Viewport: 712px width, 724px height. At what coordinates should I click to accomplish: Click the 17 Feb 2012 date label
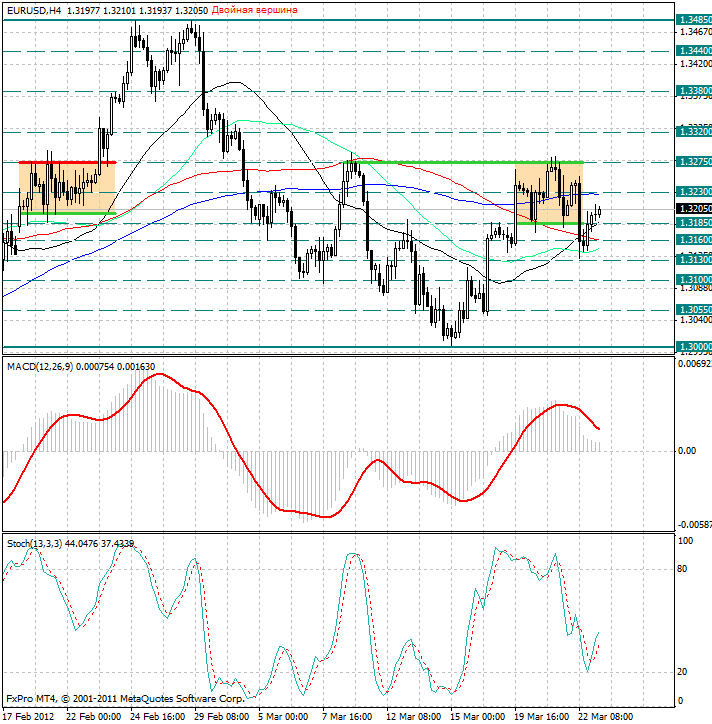[x=28, y=717]
